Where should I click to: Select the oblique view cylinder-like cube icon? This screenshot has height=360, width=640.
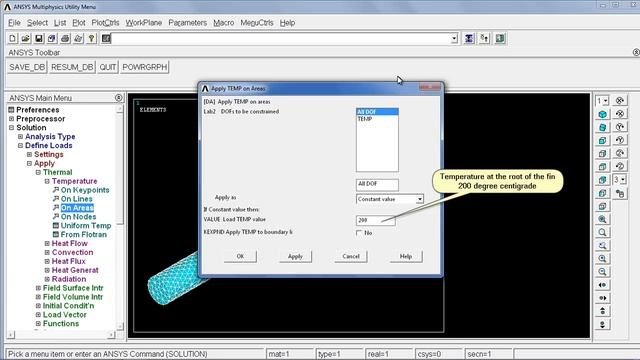pos(602,127)
